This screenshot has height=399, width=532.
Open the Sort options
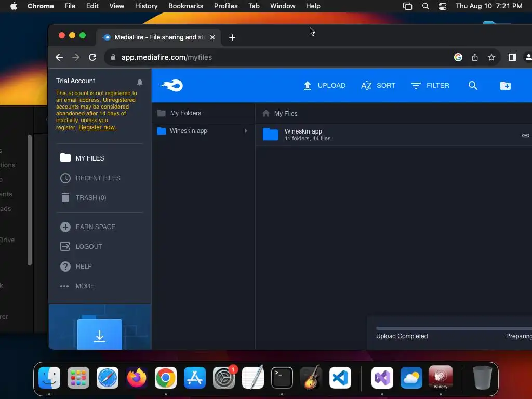378,86
